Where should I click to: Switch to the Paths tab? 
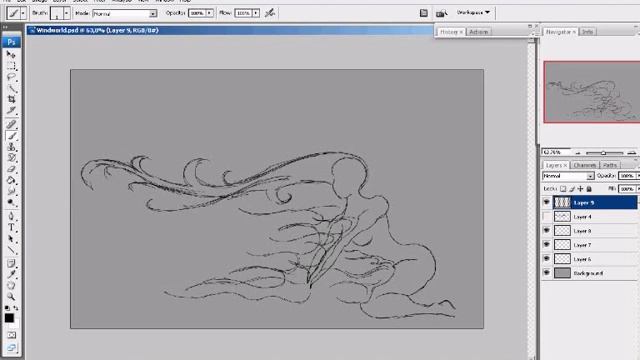pyautogui.click(x=609, y=165)
